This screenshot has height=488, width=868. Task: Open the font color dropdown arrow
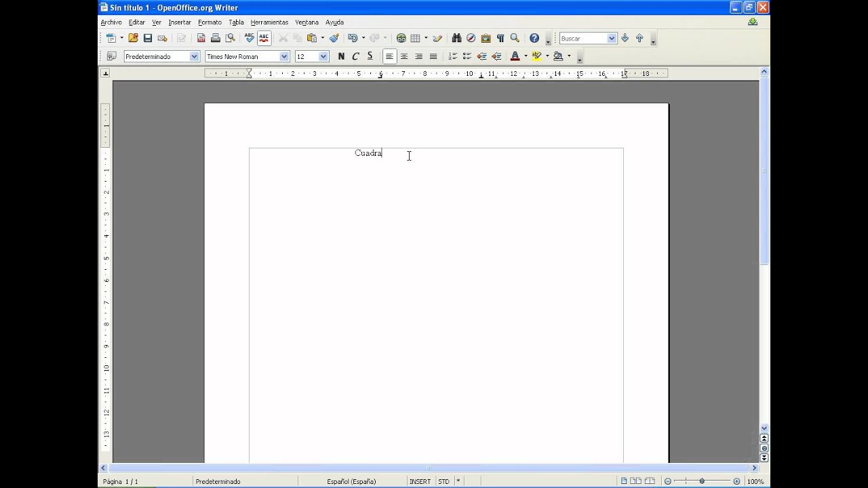[x=526, y=56]
